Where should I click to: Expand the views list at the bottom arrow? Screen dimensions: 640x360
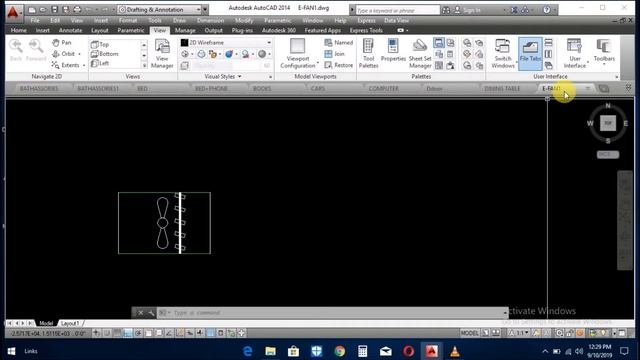[144, 65]
